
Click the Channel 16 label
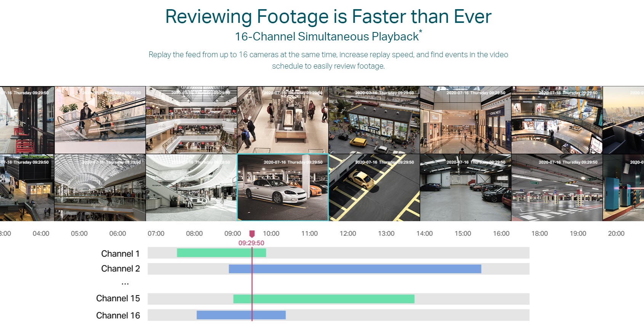[118, 315]
